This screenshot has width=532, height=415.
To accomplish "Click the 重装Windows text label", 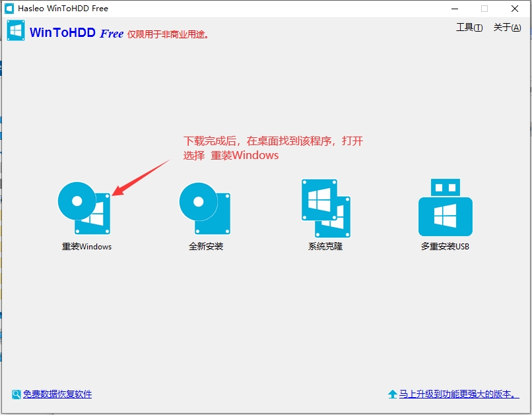I will pos(86,247).
